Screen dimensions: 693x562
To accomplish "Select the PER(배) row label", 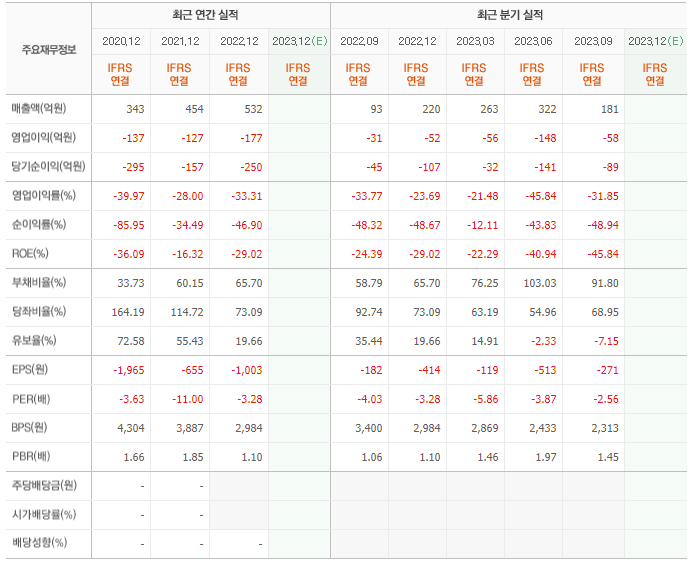I will pos(31,399).
